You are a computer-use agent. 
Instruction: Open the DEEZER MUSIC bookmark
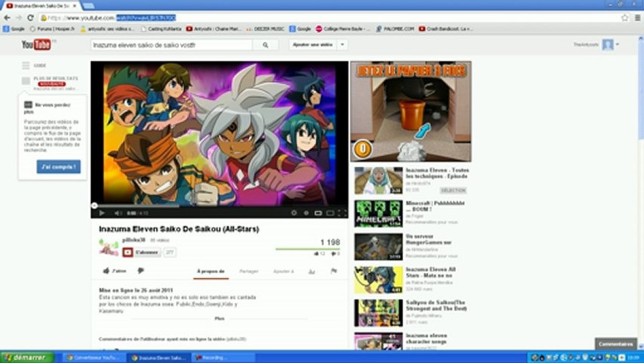pos(266,29)
